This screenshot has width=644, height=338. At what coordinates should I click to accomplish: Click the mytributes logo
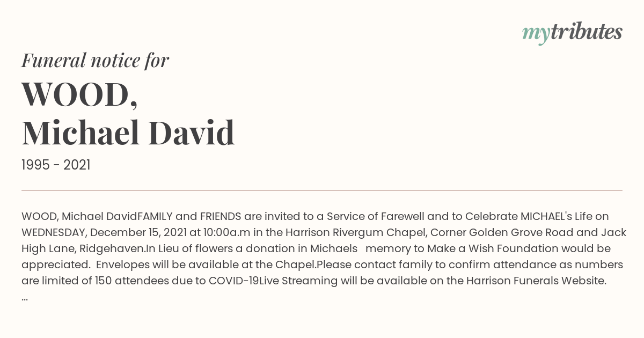pos(572,33)
